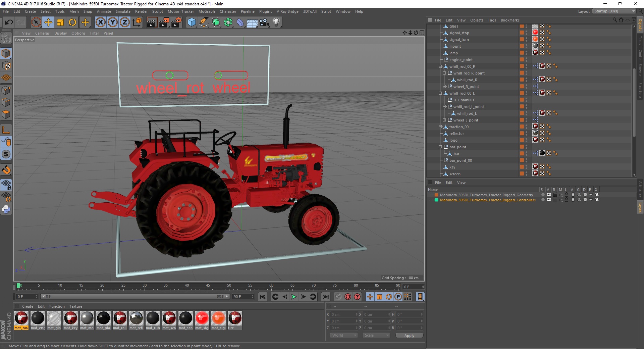Image resolution: width=644 pixels, height=349 pixels.
Task: Select the Live Selection tool
Action: 36,22
